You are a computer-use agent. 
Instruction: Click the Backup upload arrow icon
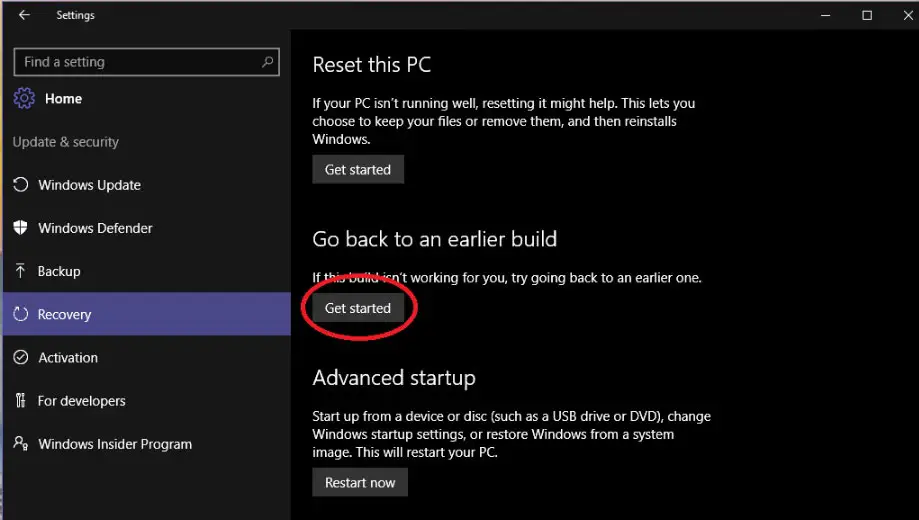20,271
